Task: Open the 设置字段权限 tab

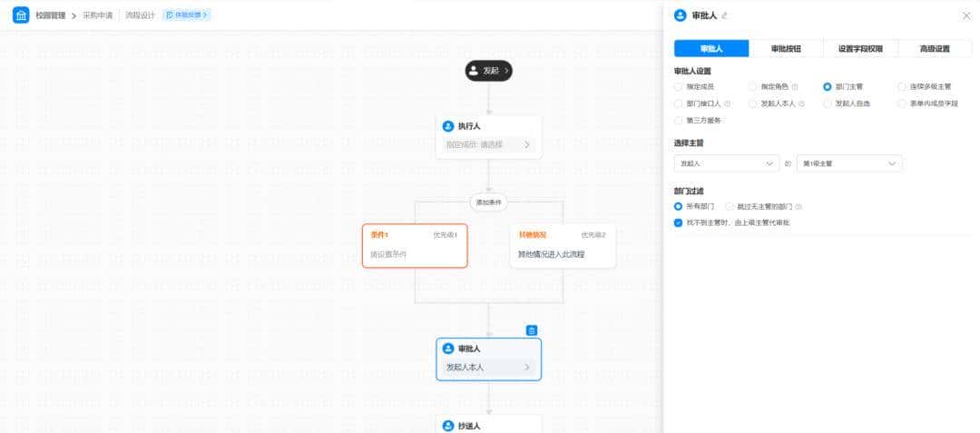Action: pos(860,49)
